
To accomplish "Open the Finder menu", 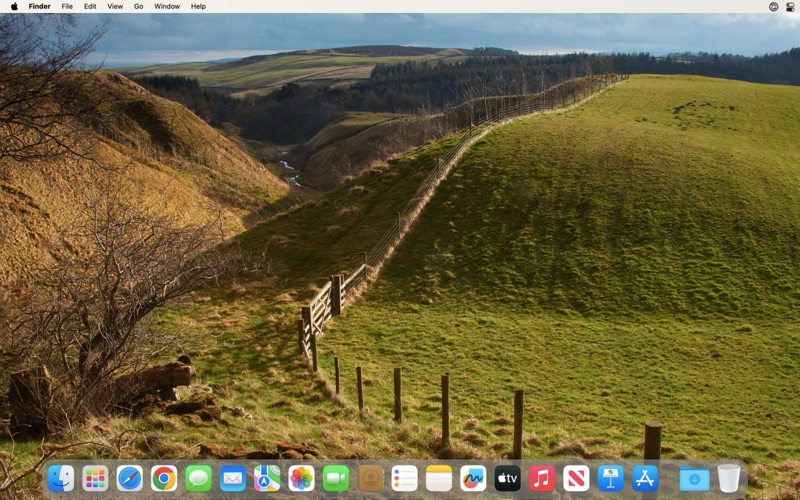I will [39, 6].
